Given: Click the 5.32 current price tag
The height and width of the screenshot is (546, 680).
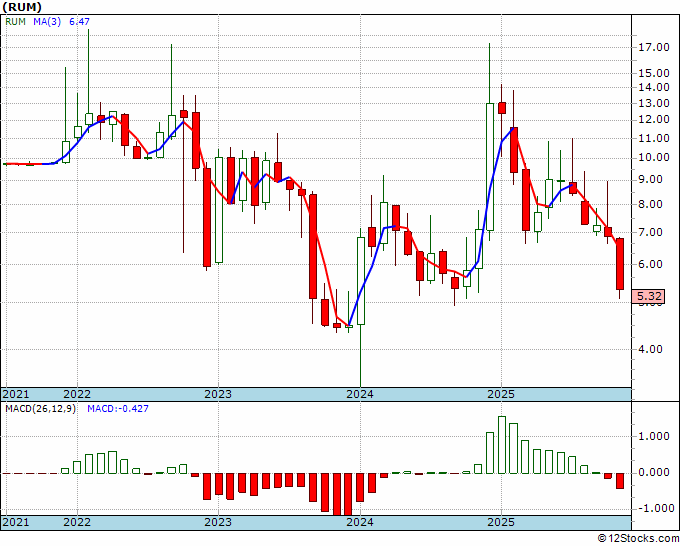Looking at the screenshot, I should (648, 296).
